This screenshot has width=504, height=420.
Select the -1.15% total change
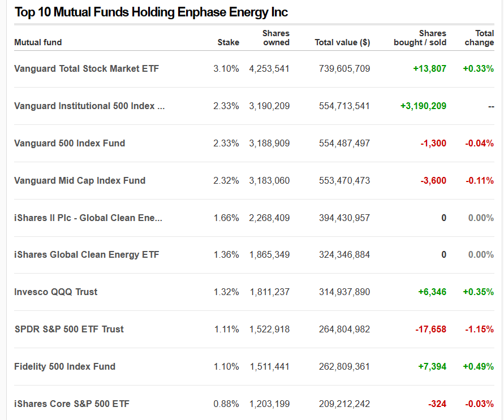[479, 329]
